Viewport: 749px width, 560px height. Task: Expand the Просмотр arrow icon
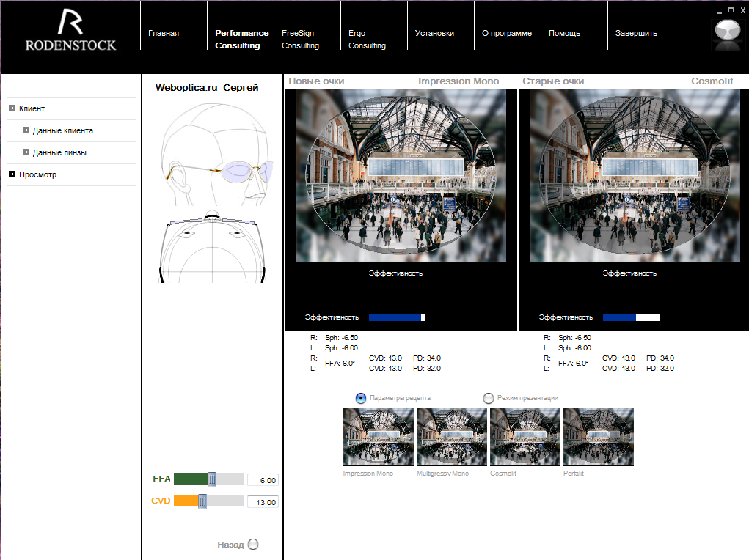point(12,174)
